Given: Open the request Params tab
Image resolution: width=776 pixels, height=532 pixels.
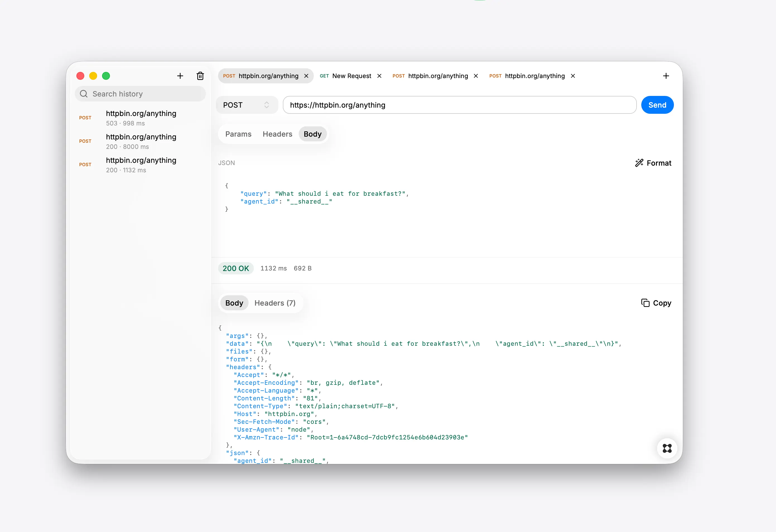Looking at the screenshot, I should tap(238, 134).
